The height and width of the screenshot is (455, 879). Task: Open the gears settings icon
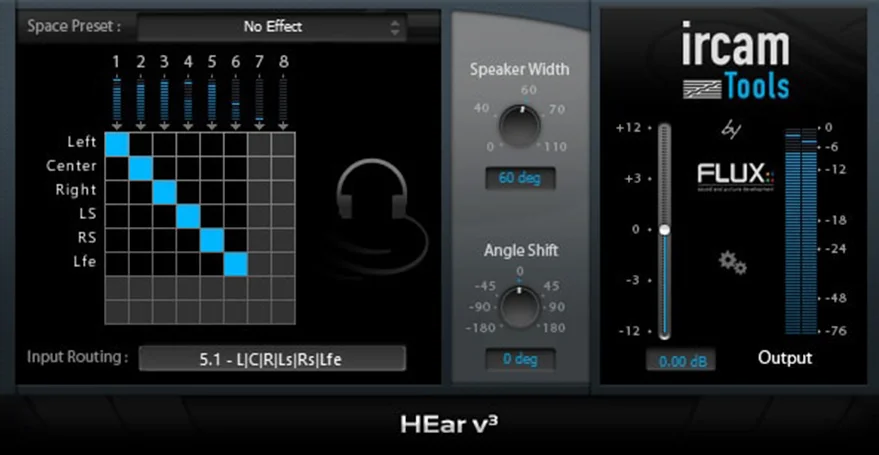click(733, 263)
